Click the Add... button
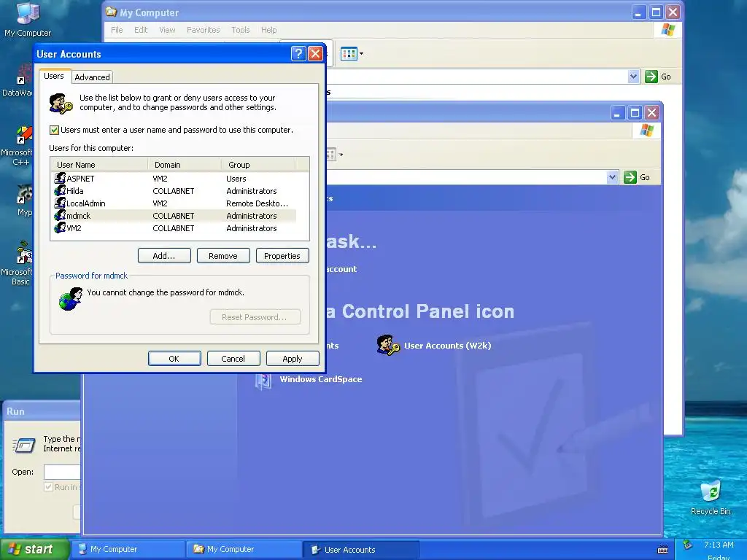The image size is (747, 560). coord(164,256)
